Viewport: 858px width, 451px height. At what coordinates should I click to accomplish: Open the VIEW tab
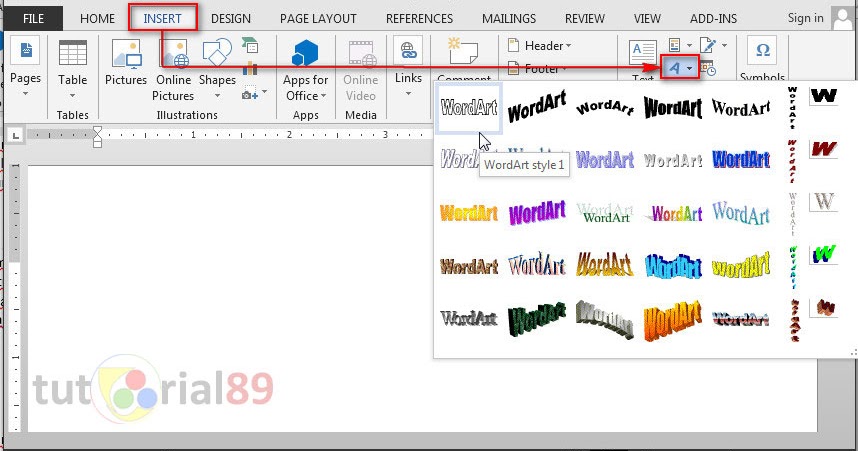[x=647, y=19]
